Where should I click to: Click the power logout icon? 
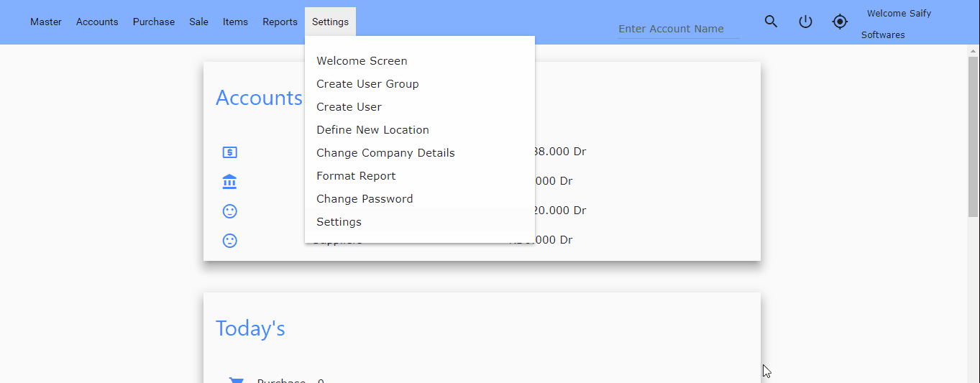[x=805, y=22]
